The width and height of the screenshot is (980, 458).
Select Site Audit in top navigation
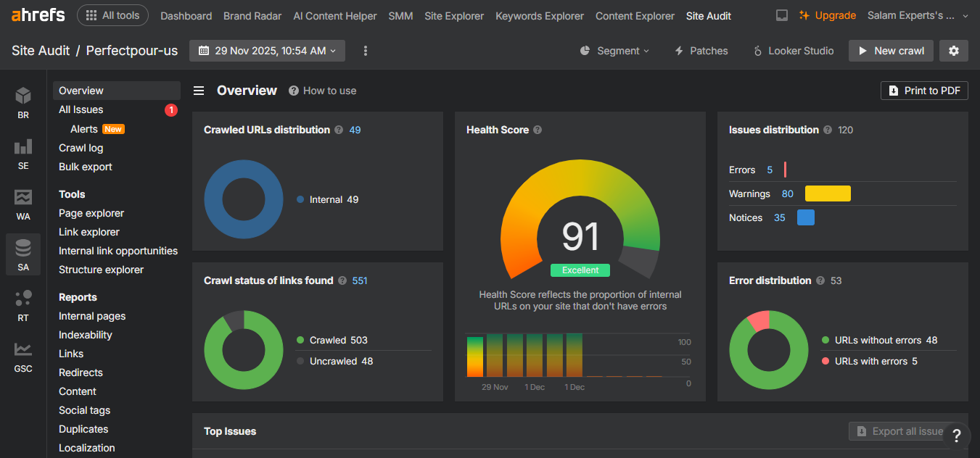click(709, 15)
